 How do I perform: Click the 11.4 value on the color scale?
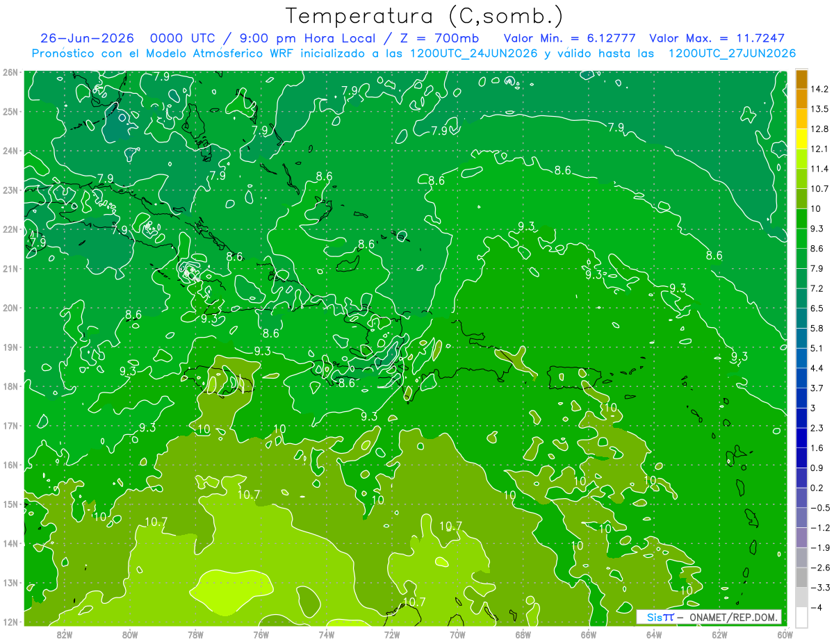820,169
